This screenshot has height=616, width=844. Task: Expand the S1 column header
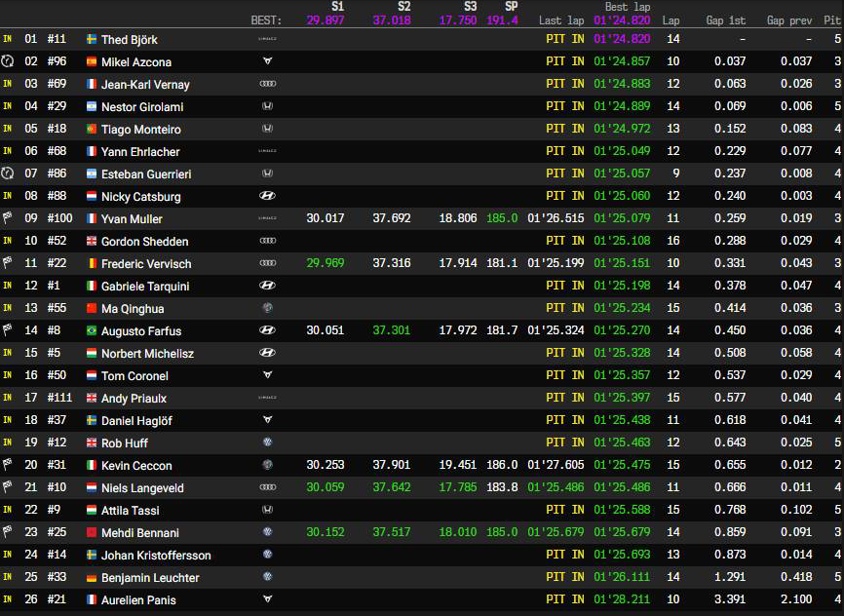click(x=337, y=7)
